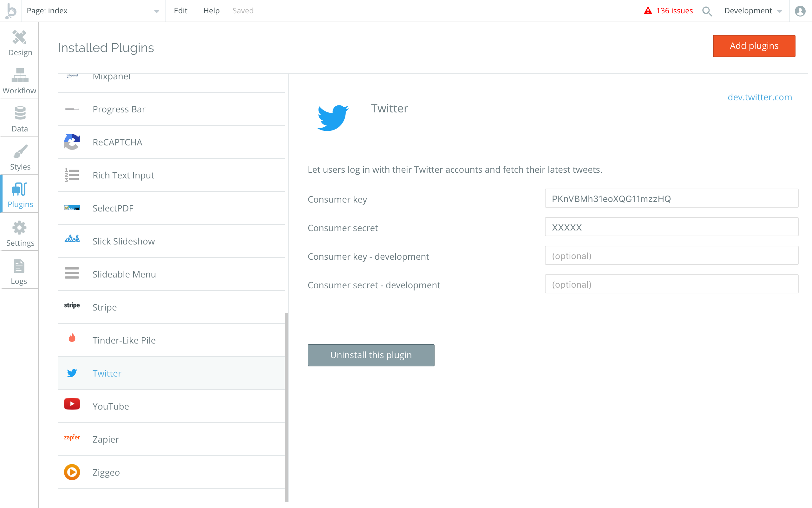
Task: Select the SelectPDF plugin entry
Action: point(171,208)
